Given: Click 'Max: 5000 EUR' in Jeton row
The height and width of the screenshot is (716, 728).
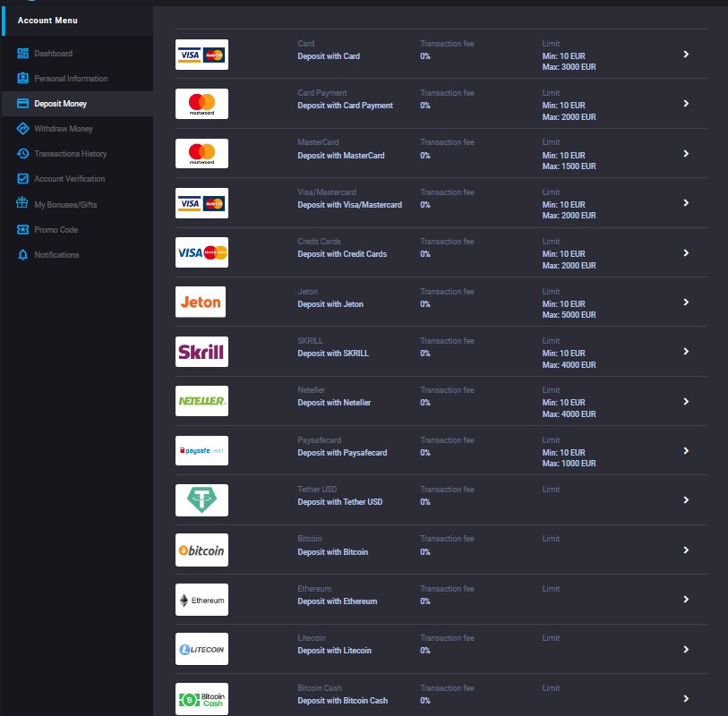Looking at the screenshot, I should (x=569, y=315).
